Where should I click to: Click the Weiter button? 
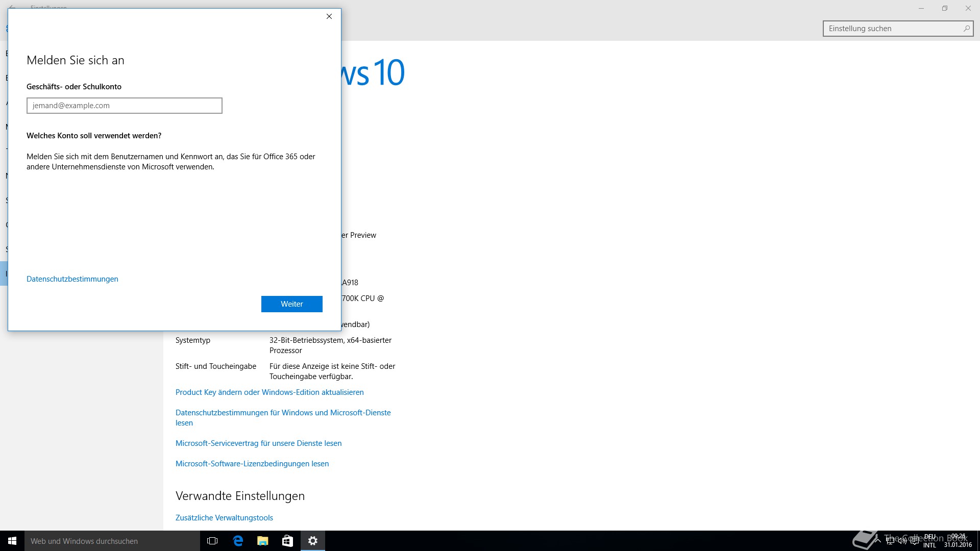(x=292, y=304)
